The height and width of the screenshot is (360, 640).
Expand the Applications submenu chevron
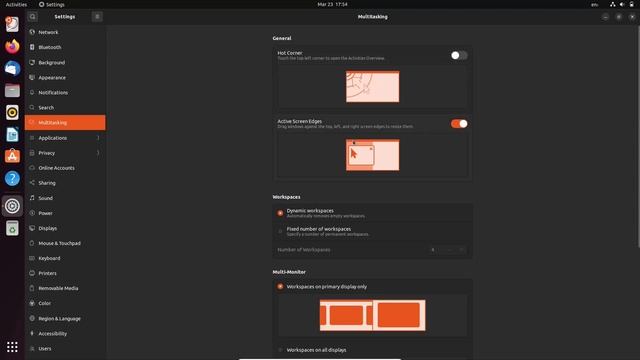(98, 138)
